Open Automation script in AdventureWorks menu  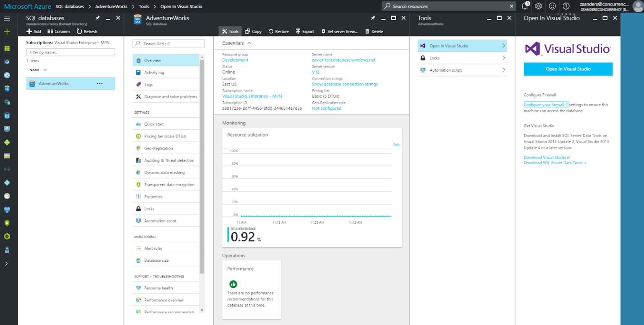click(166, 221)
